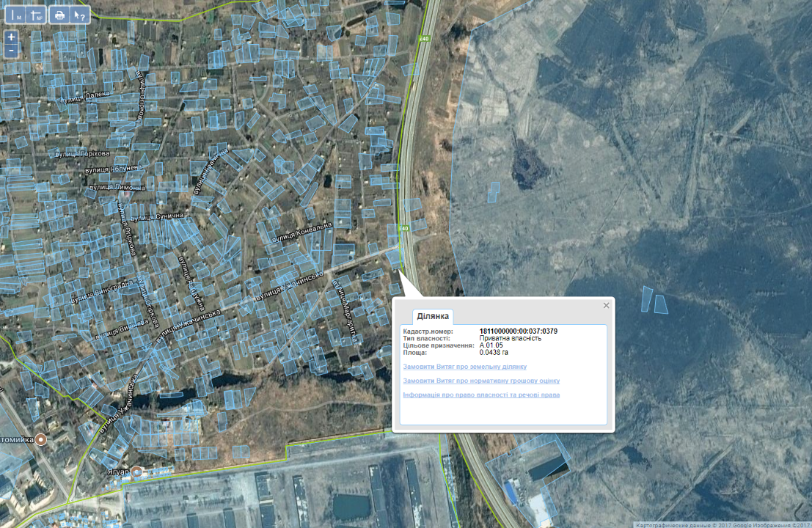Click street label вулиця Лимонна
812x528 pixels.
coord(117,188)
